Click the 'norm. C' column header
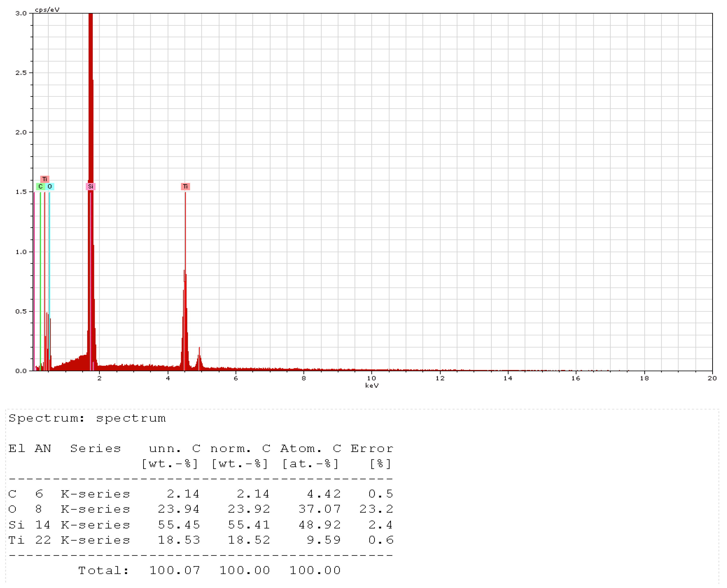 (x=240, y=449)
